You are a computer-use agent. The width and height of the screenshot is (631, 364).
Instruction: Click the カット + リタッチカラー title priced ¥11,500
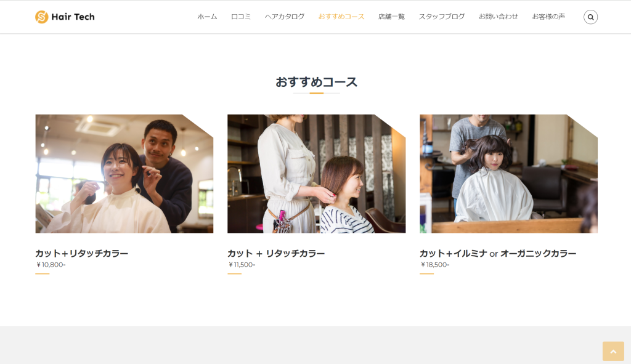[276, 253]
